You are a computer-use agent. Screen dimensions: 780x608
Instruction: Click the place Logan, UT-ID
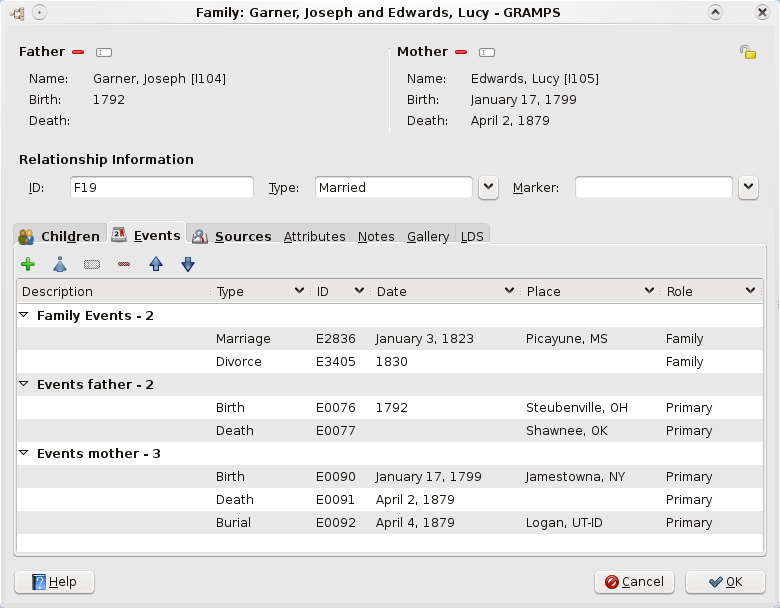564,523
